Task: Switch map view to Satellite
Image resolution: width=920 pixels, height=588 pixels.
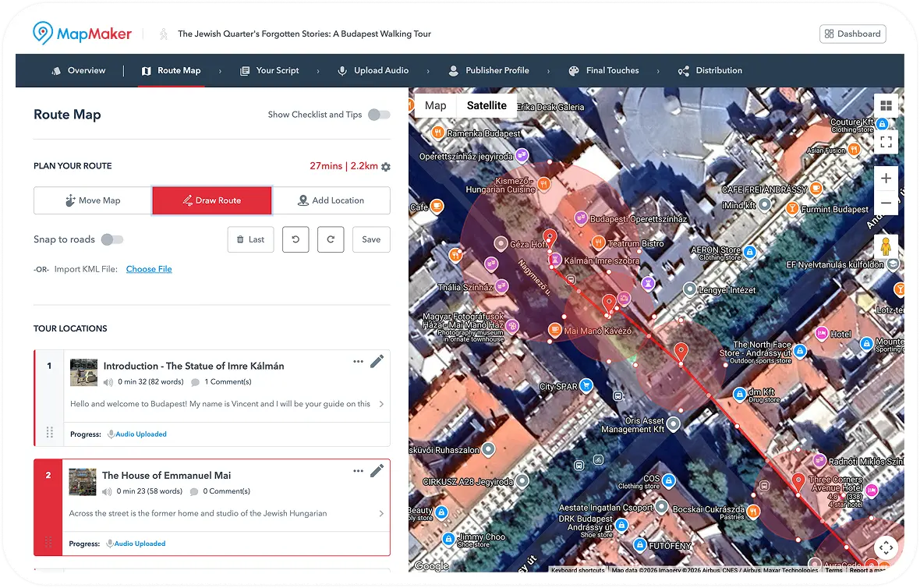Action: 487,105
